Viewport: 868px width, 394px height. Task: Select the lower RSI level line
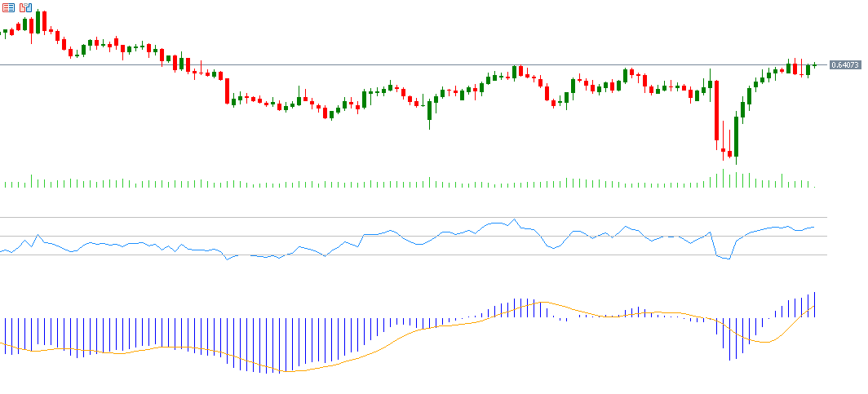[x=408, y=255]
